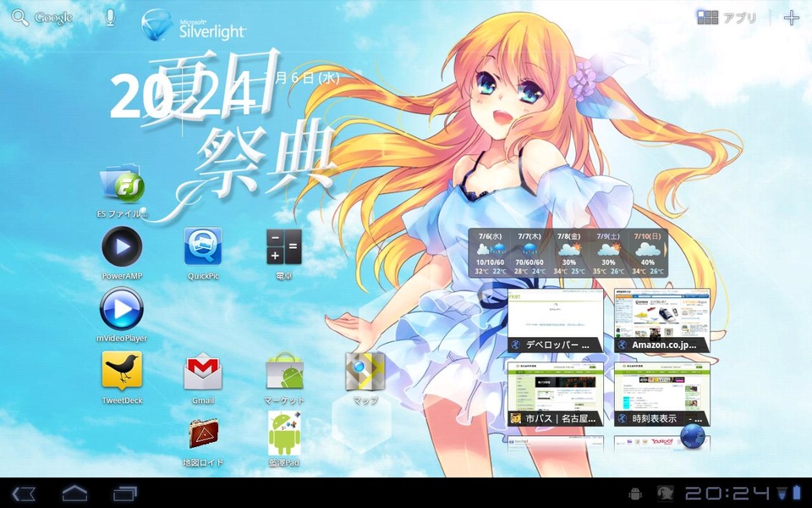Tap the notification thumbnail icon beside the clock
Image resolution: width=812 pixels, height=508 pixels.
tap(666, 493)
